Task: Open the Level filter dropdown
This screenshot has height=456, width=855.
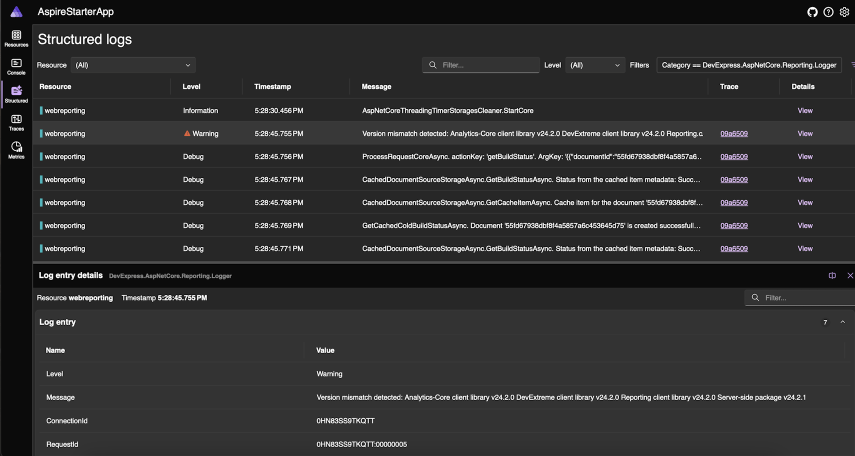Action: point(595,65)
